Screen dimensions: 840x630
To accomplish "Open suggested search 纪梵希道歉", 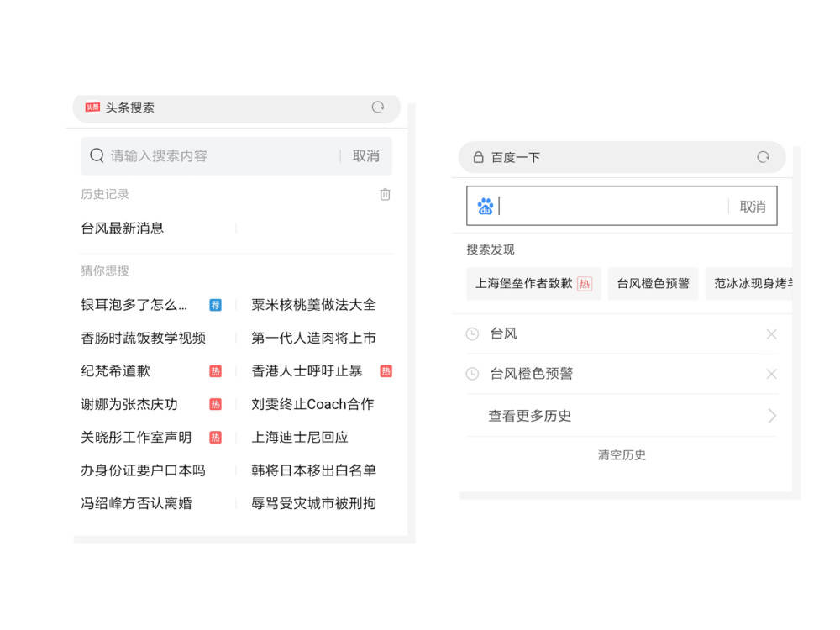I will [x=115, y=370].
